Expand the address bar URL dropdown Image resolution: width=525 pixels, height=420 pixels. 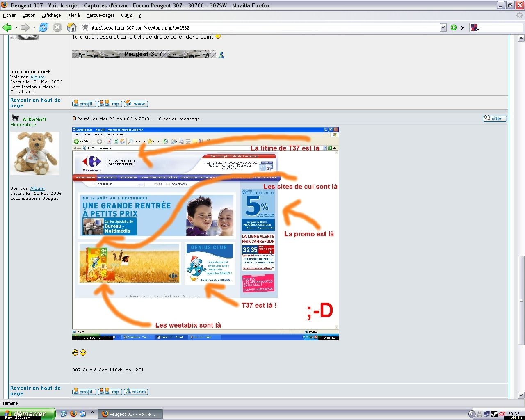point(443,27)
